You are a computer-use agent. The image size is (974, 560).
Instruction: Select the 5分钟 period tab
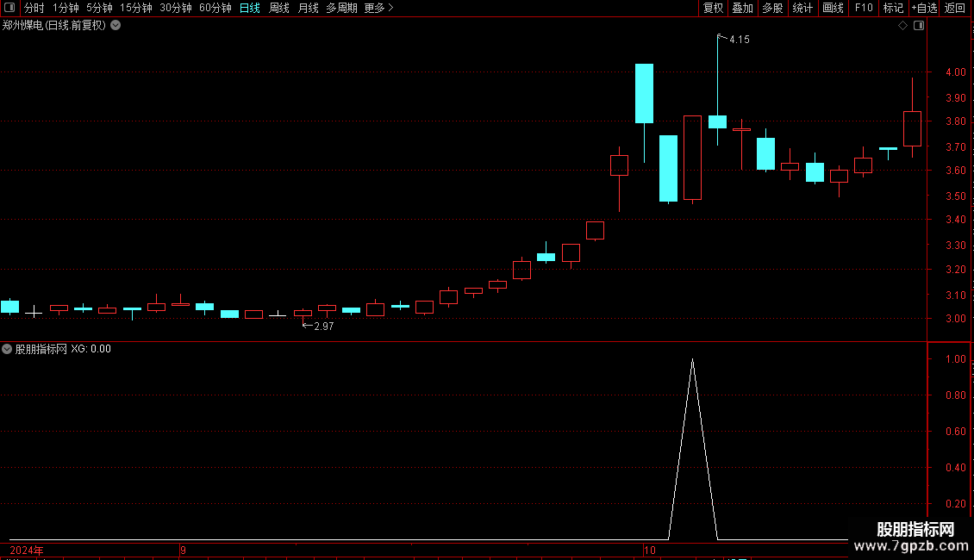99,8
